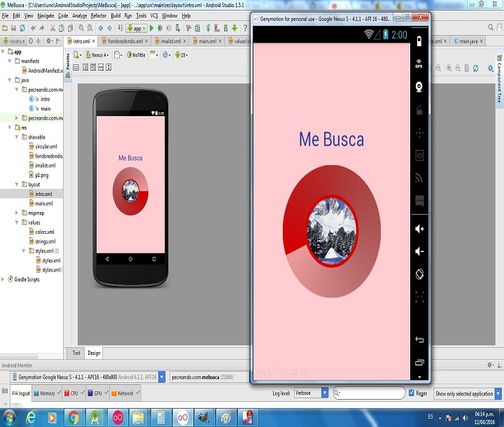Open the Palette side panel
The image size is (504, 427).
[68, 66]
